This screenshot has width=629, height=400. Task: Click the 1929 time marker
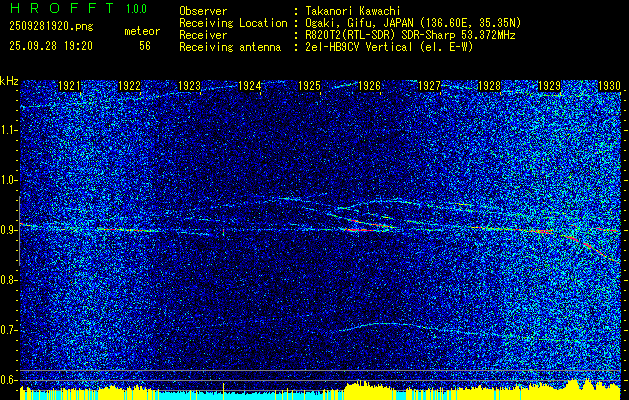(x=549, y=86)
